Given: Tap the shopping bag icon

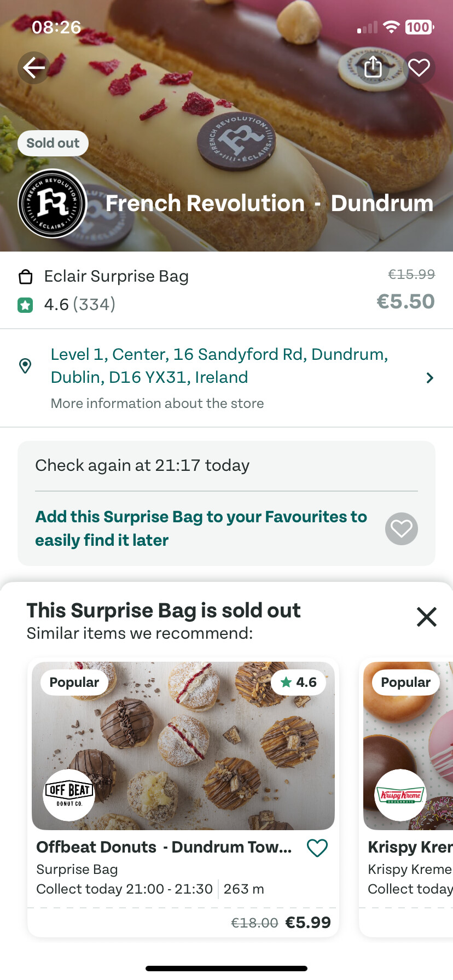Looking at the screenshot, I should [x=25, y=277].
